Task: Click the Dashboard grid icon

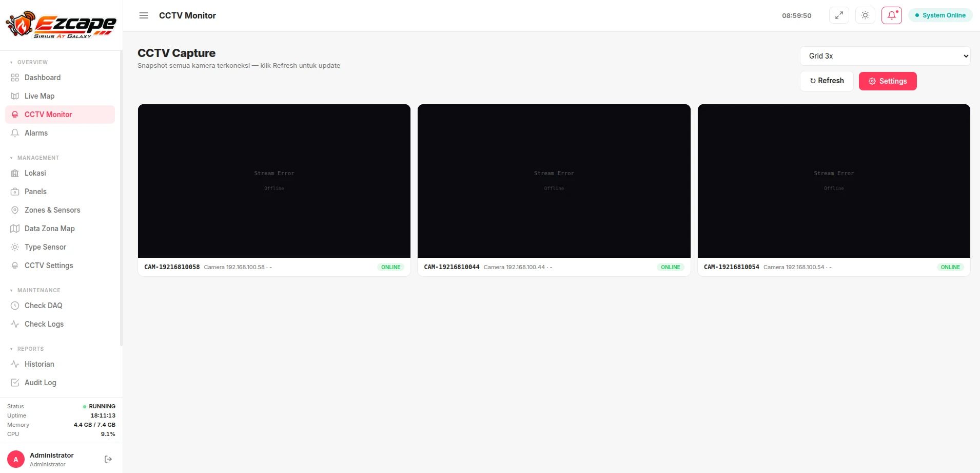Action: point(15,78)
